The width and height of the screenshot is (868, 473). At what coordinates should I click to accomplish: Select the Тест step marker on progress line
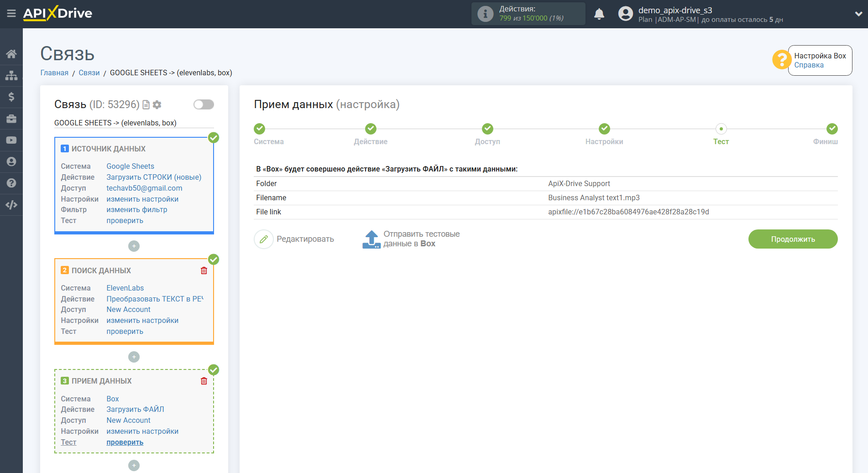721,129
